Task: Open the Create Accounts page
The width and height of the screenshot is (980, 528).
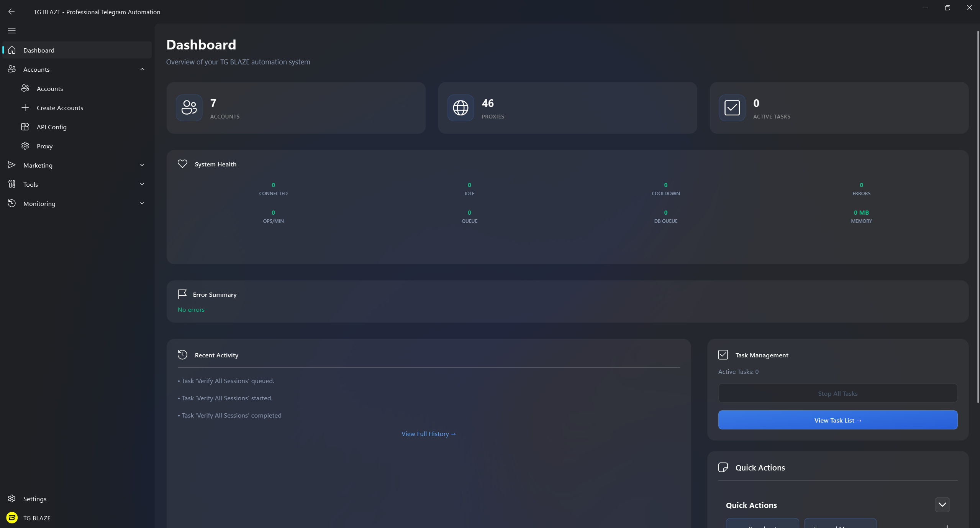Action: (x=77, y=108)
